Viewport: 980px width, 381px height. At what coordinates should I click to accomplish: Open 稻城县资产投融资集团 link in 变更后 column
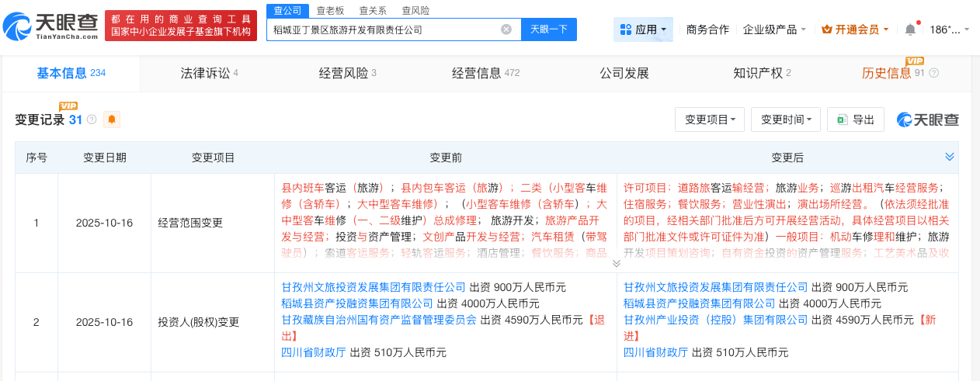pyautogui.click(x=700, y=303)
